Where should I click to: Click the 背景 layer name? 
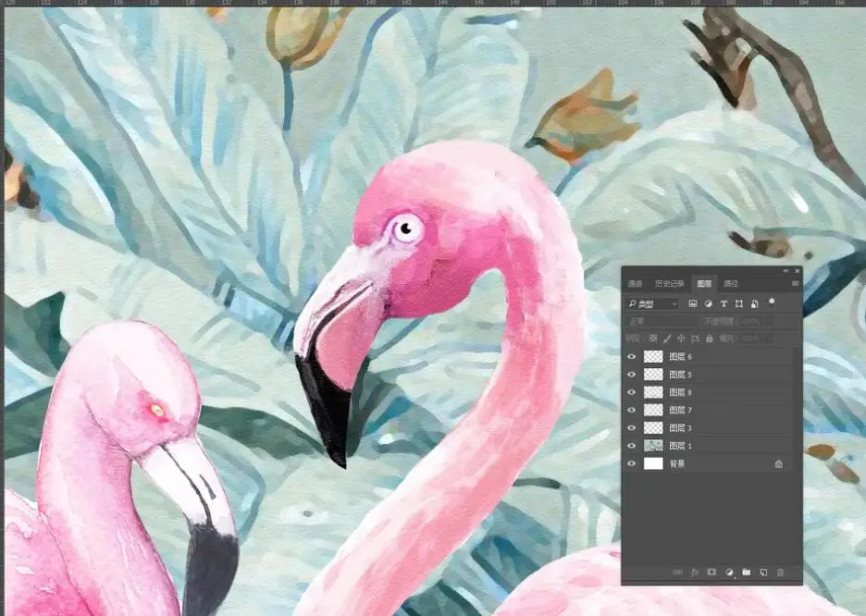pos(677,463)
